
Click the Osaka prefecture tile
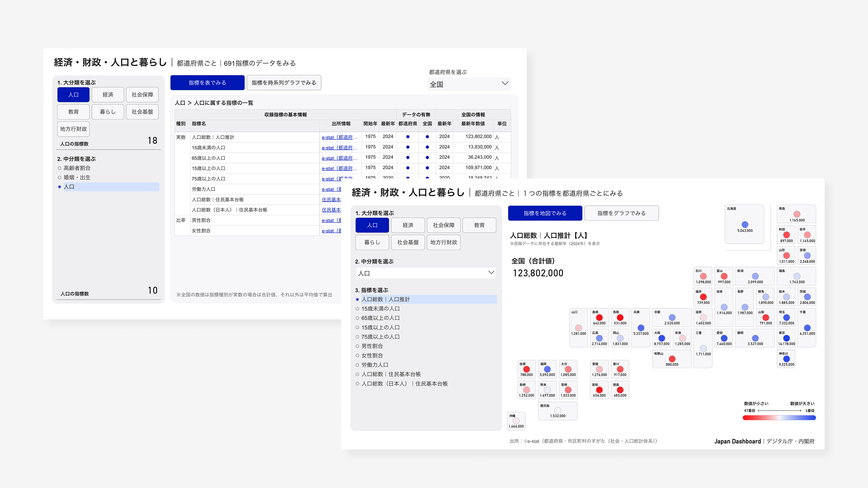[662, 338]
